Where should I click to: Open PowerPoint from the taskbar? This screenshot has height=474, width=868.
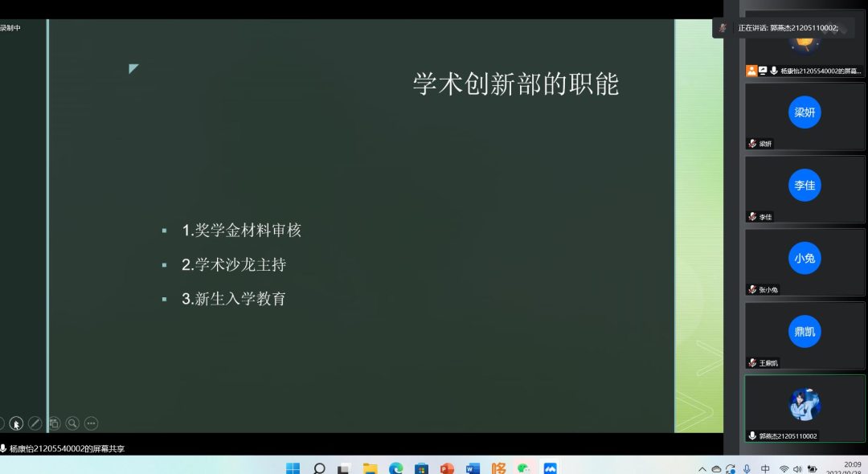[447, 468]
